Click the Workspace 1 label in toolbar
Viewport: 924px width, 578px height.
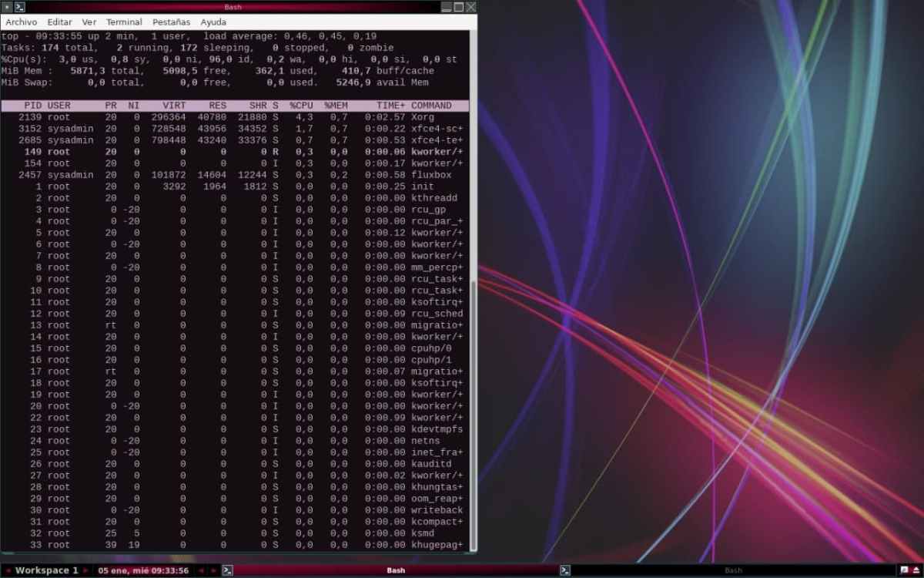[x=46, y=570]
